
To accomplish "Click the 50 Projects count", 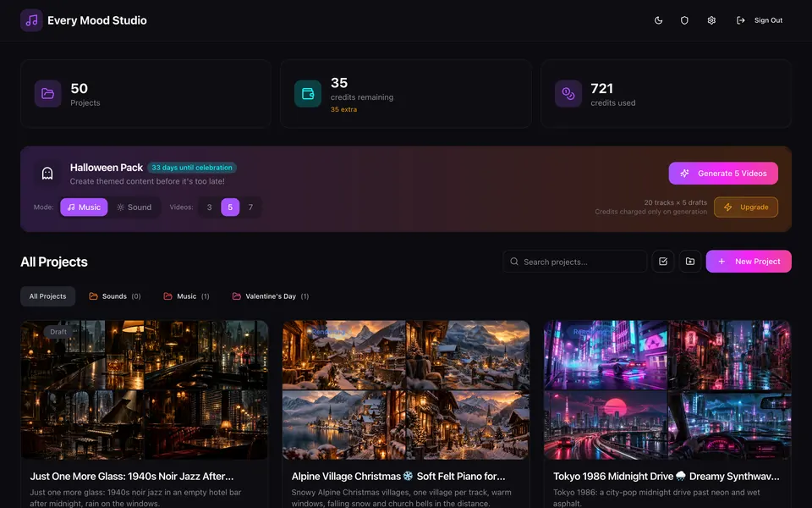I will (80, 89).
